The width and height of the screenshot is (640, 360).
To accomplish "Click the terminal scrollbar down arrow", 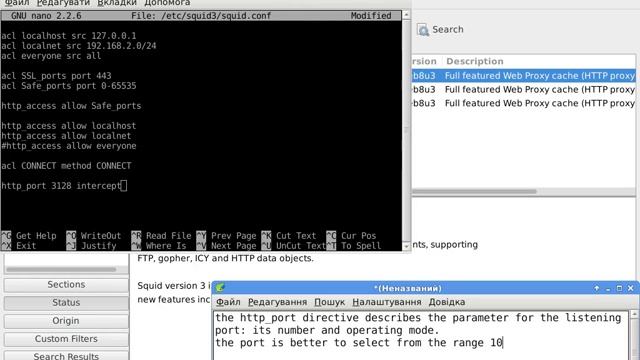I will (x=406, y=246).
